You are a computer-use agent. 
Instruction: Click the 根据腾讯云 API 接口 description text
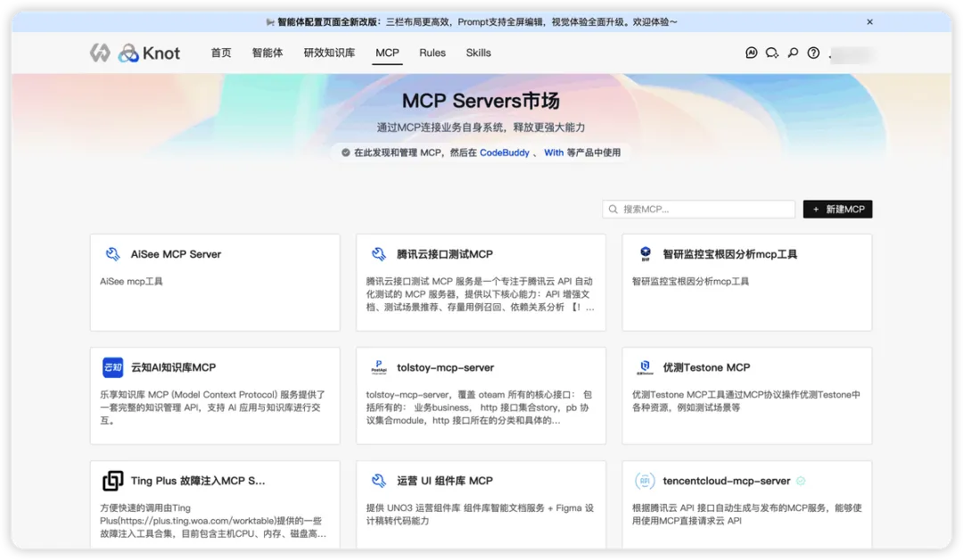click(747, 515)
